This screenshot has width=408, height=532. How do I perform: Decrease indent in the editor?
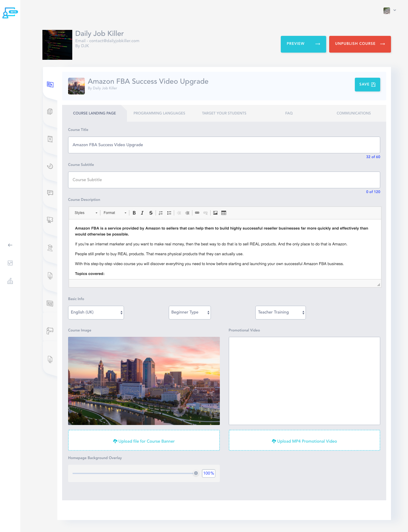pyautogui.click(x=179, y=213)
